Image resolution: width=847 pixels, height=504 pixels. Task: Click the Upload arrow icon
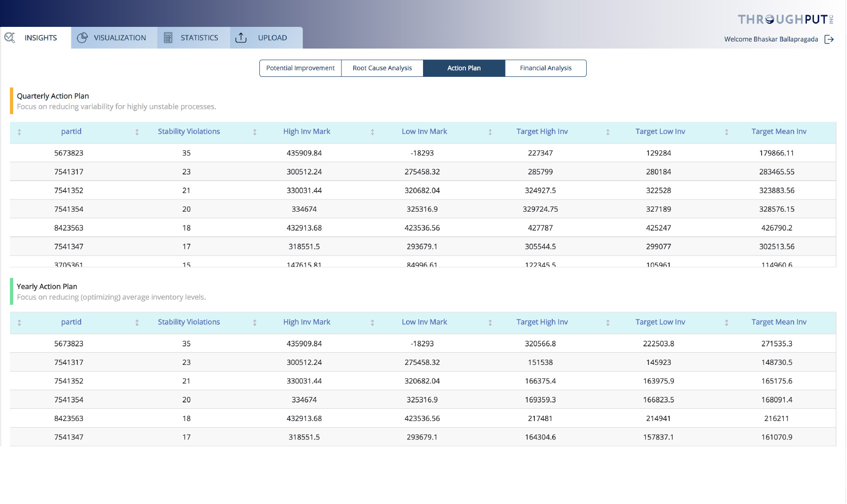(x=241, y=38)
